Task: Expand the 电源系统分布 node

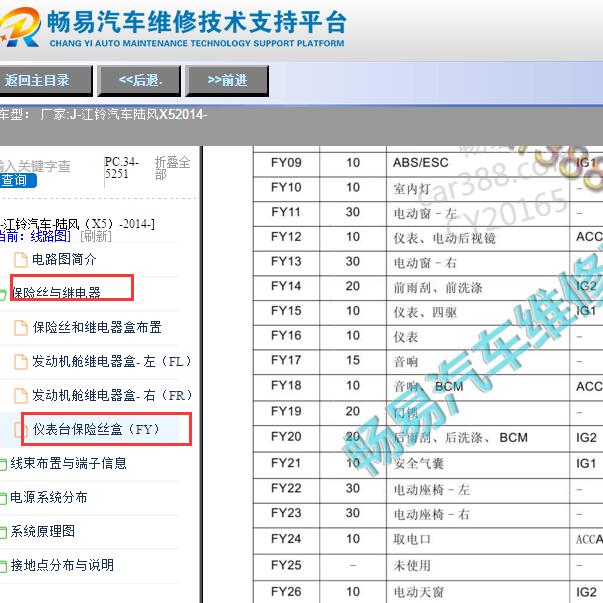Action: tap(48, 497)
